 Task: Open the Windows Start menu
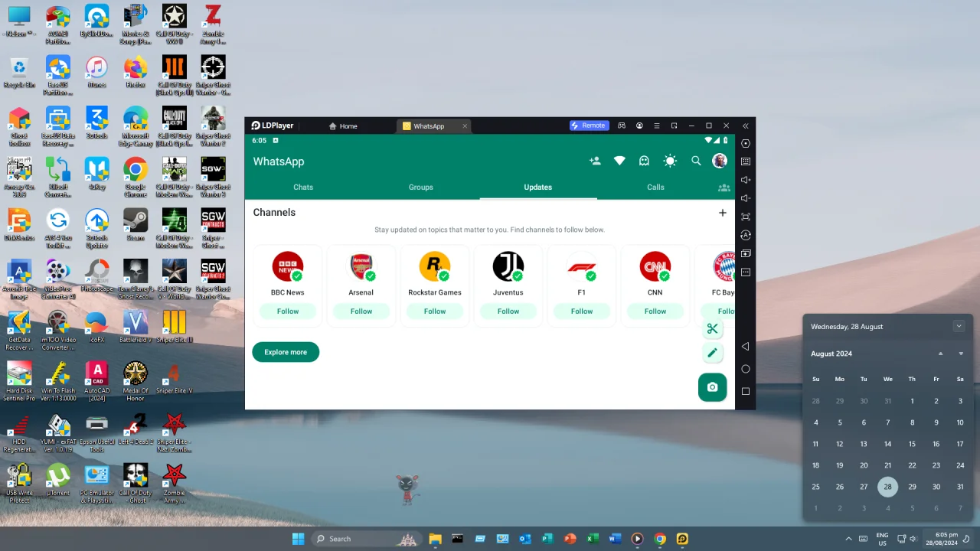point(298,539)
